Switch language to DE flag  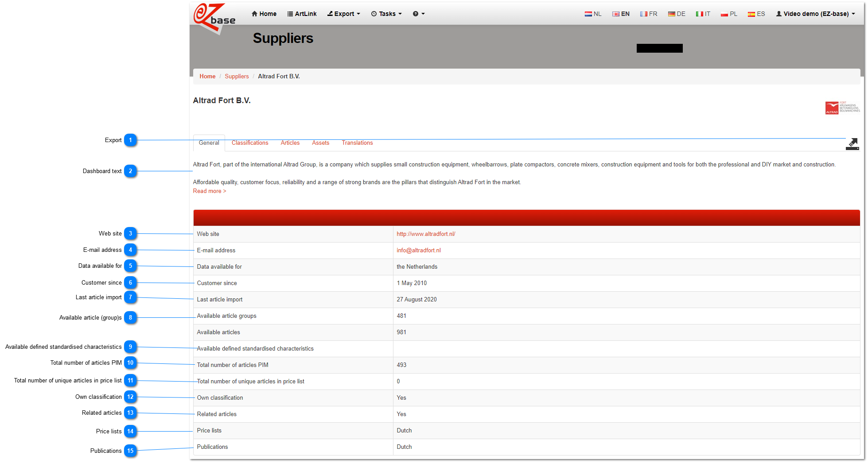point(677,14)
